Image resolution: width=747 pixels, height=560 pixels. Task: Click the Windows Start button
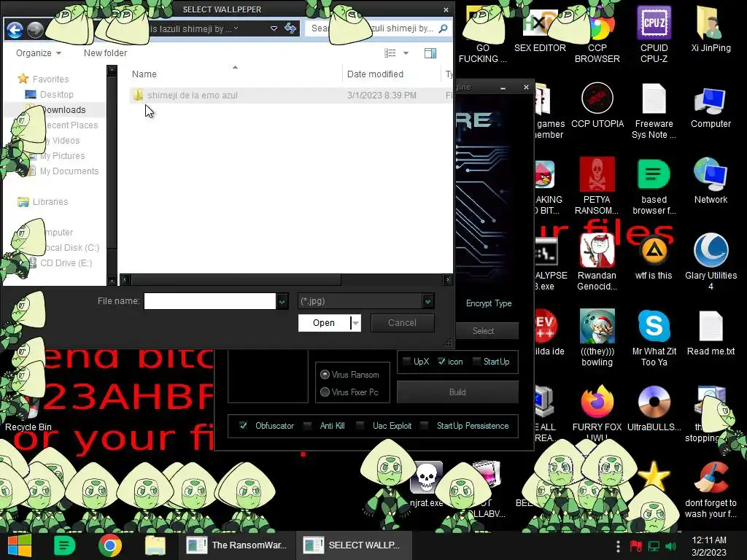tap(19, 545)
